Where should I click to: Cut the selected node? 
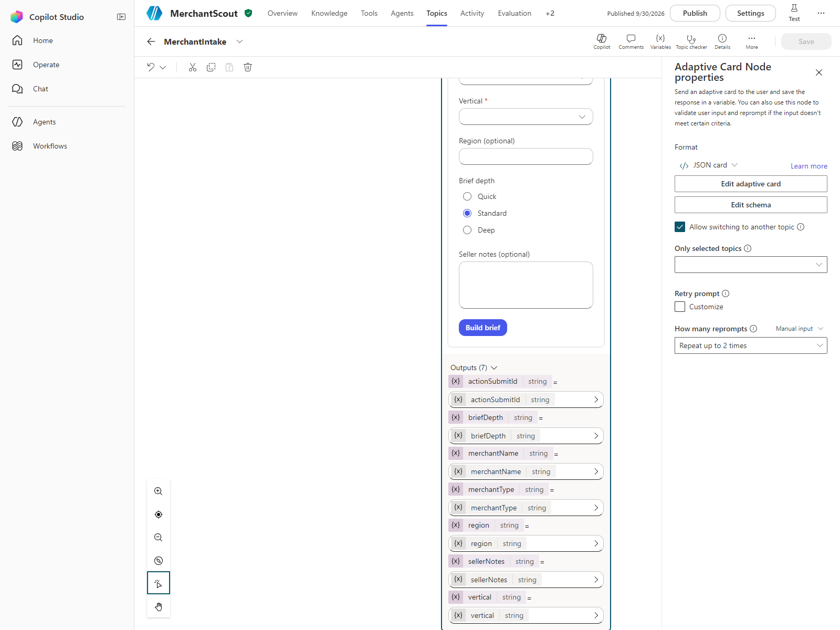pyautogui.click(x=193, y=67)
